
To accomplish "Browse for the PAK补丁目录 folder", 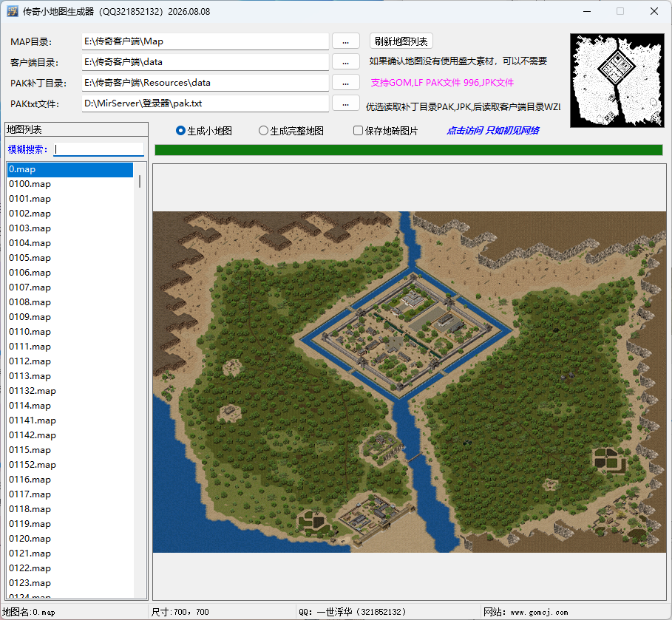I will pos(346,83).
